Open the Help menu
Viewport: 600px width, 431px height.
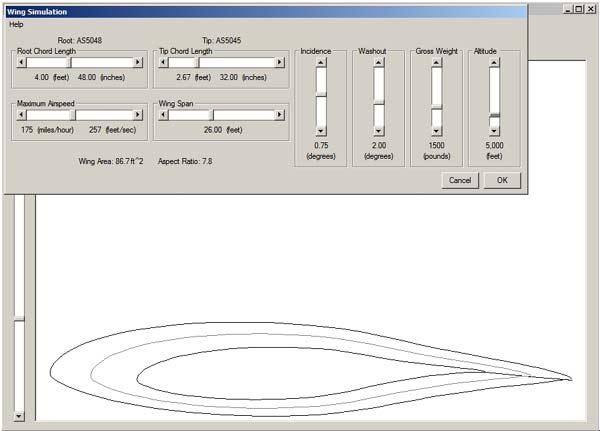[x=16, y=24]
